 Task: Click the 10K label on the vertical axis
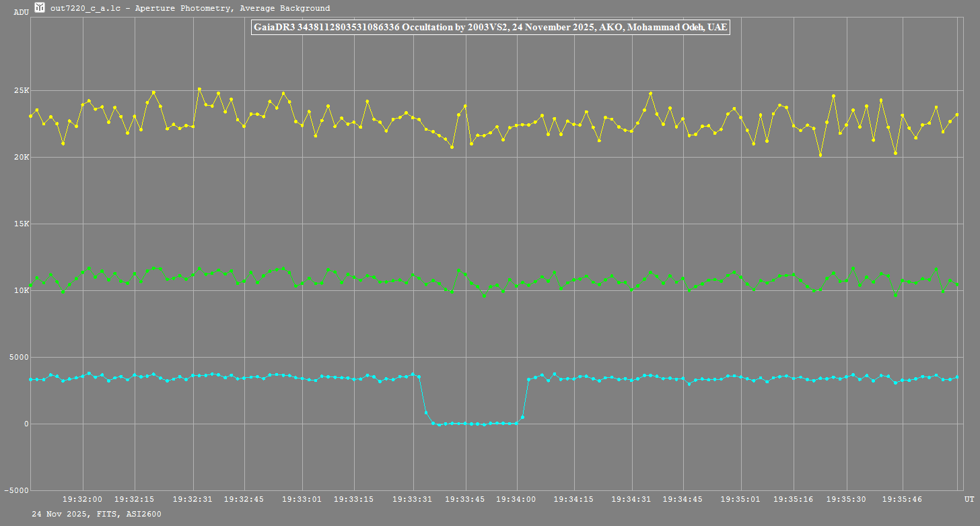point(22,291)
